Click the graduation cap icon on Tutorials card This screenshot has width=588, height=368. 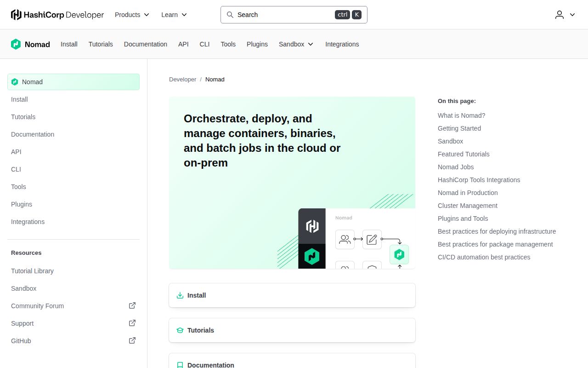[180, 330]
